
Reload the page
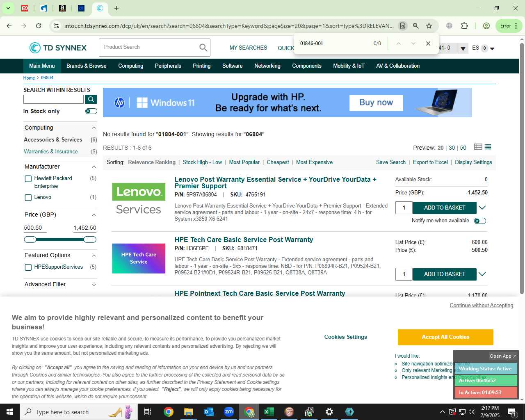point(39,26)
